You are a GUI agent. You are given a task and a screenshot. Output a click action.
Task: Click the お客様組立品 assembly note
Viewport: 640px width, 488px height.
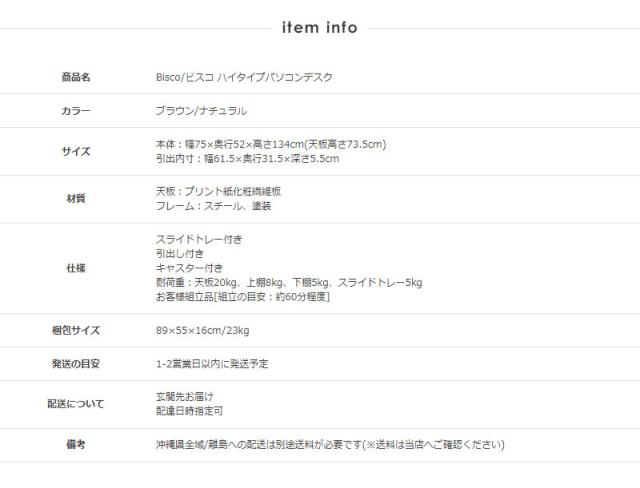pyautogui.click(x=243, y=297)
